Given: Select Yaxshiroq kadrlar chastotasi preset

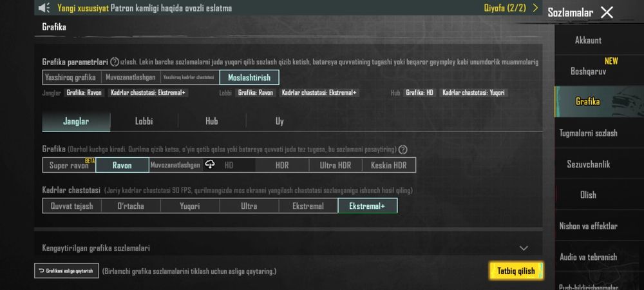Looking at the screenshot, I should [190, 77].
